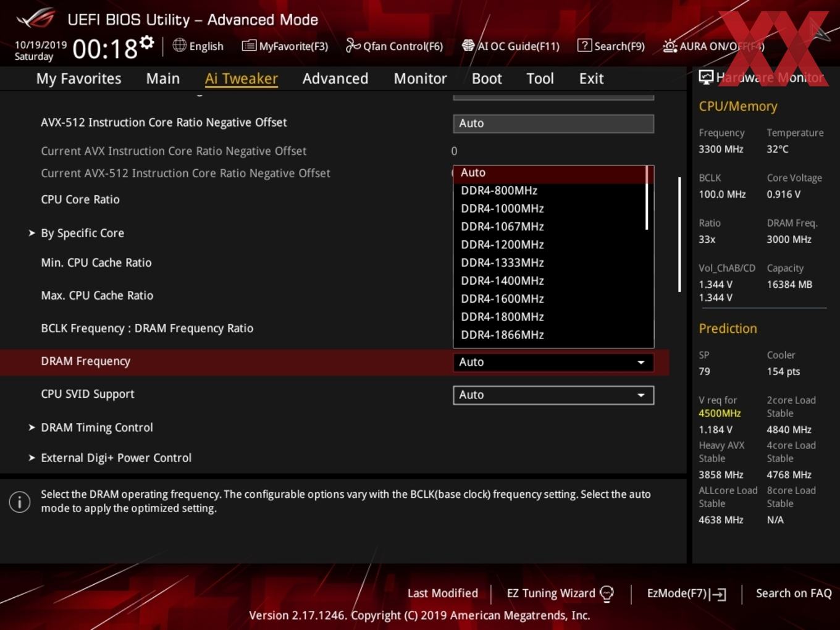This screenshot has height=630, width=840.
Task: Click Last Modified button
Action: 442,594
